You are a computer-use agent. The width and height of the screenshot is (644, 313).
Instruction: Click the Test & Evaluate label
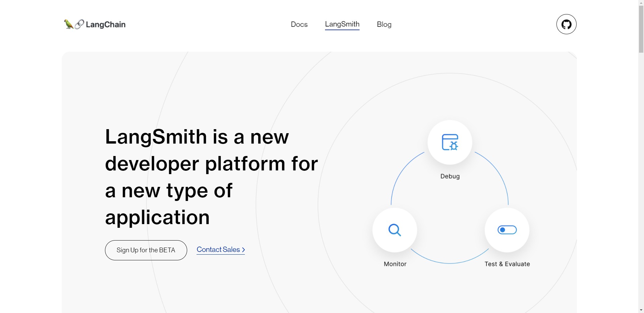coord(507,264)
